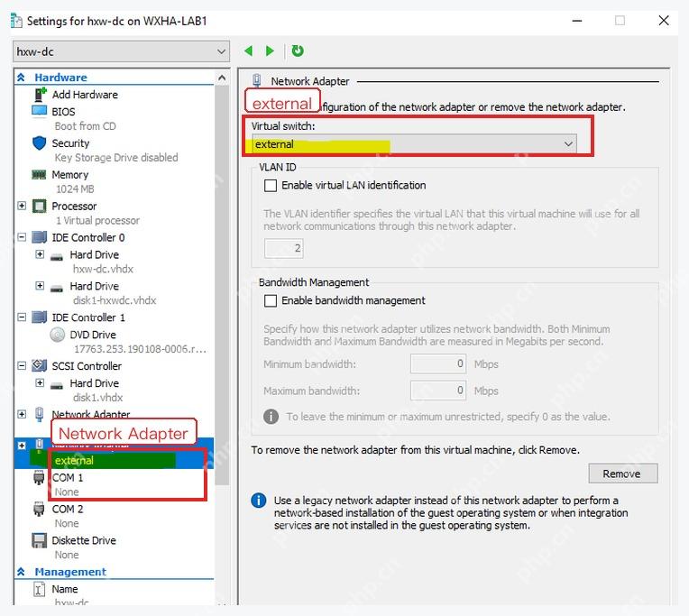Select first Network Adapter icon

pos(39,414)
